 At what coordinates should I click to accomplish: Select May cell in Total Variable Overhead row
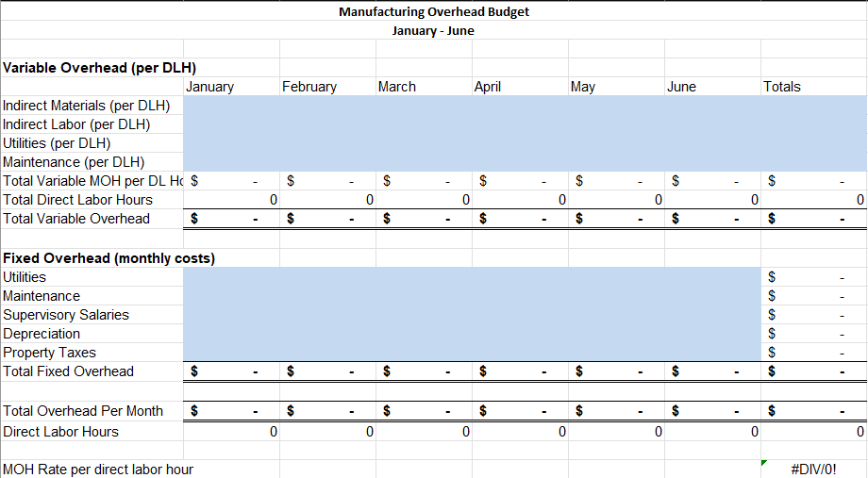617,219
